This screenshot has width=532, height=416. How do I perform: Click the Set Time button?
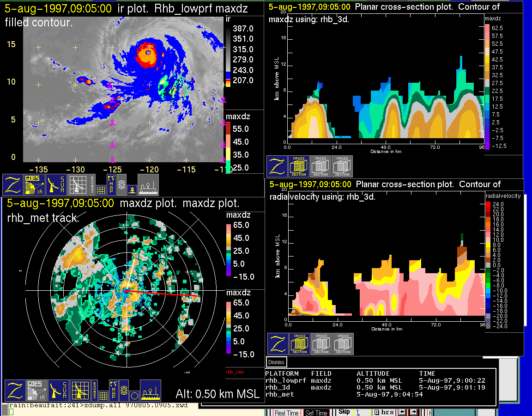[316, 413]
